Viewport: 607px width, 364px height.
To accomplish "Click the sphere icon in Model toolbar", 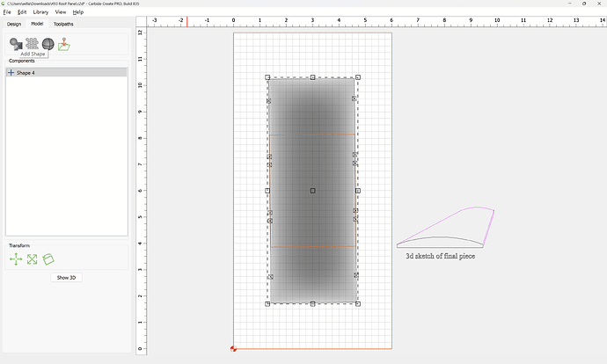I will pos(48,43).
